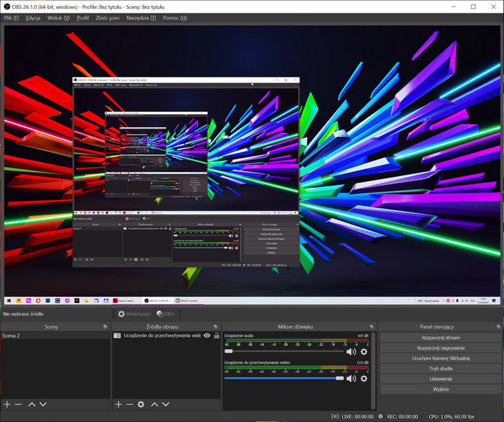Click the LIVE broadcast status icon
The height and width of the screenshot is (422, 504).
coord(335,416)
